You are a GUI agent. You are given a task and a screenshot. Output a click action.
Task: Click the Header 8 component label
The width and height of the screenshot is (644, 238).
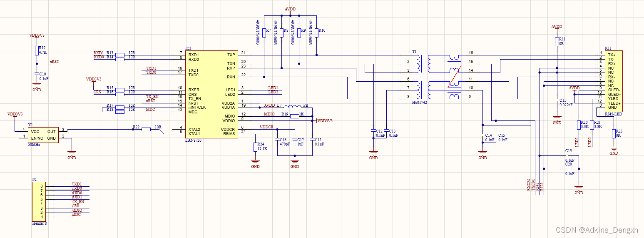pos(40,223)
